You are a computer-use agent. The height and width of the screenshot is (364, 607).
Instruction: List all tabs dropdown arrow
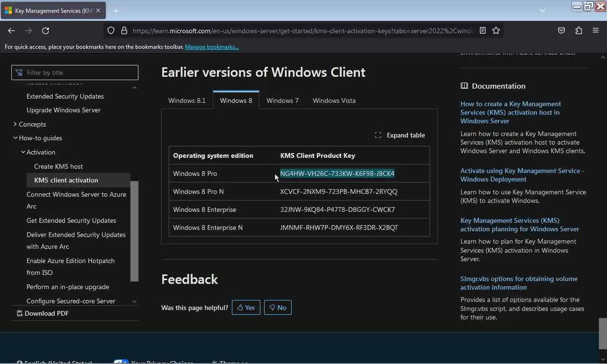point(543,10)
